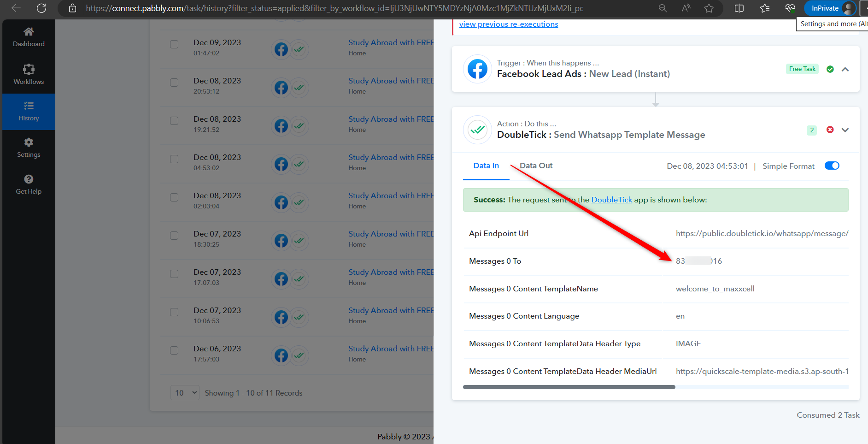The width and height of the screenshot is (868, 444).
Task: Switch to the Data Out tab
Action: (536, 166)
